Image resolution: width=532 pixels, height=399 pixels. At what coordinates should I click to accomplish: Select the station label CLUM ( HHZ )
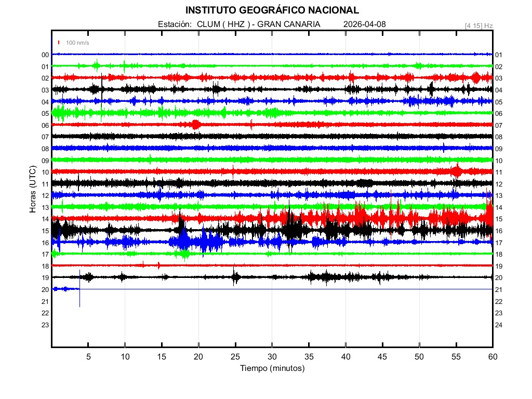click(225, 24)
